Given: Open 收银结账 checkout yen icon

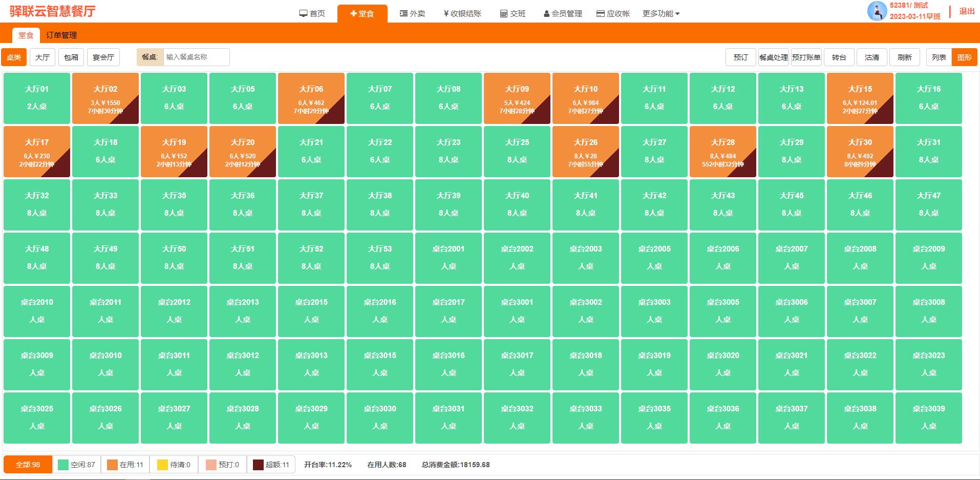Looking at the screenshot, I should [446, 14].
